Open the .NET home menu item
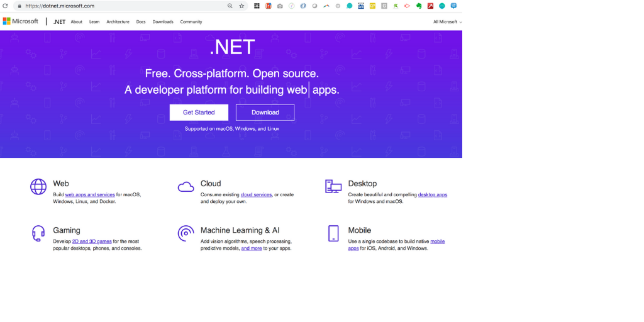The height and width of the screenshot is (322, 644). [59, 22]
